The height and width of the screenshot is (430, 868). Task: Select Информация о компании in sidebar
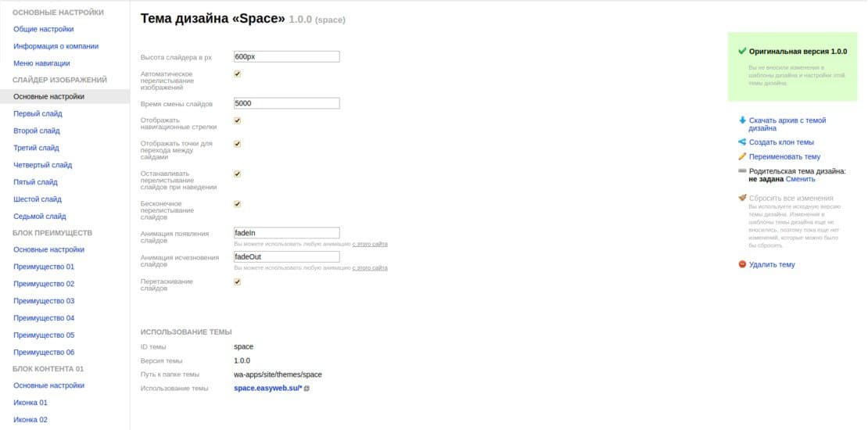(56, 46)
